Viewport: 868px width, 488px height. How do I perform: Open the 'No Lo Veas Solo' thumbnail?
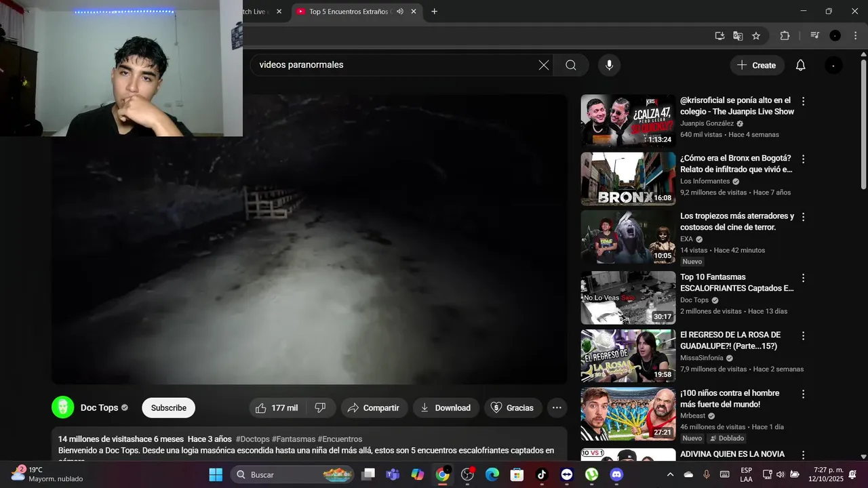(628, 298)
